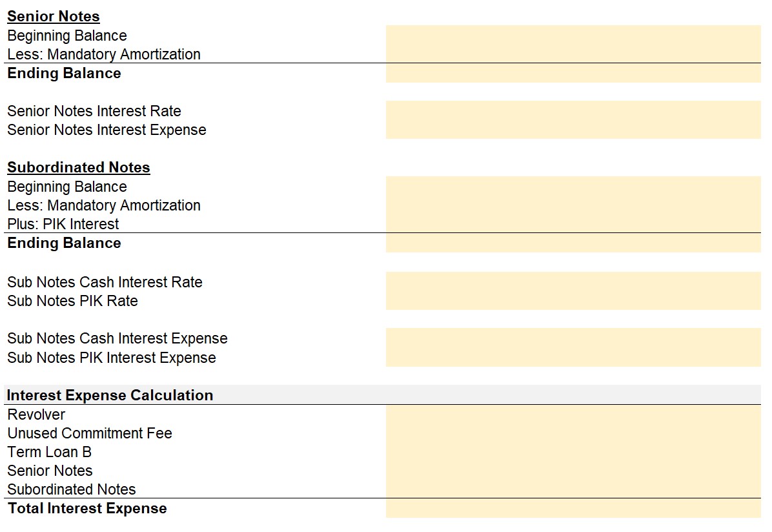This screenshot has width=772, height=532.
Task: Click the Sub Notes Cash Interest Rate label
Action: pyautogui.click(x=105, y=281)
